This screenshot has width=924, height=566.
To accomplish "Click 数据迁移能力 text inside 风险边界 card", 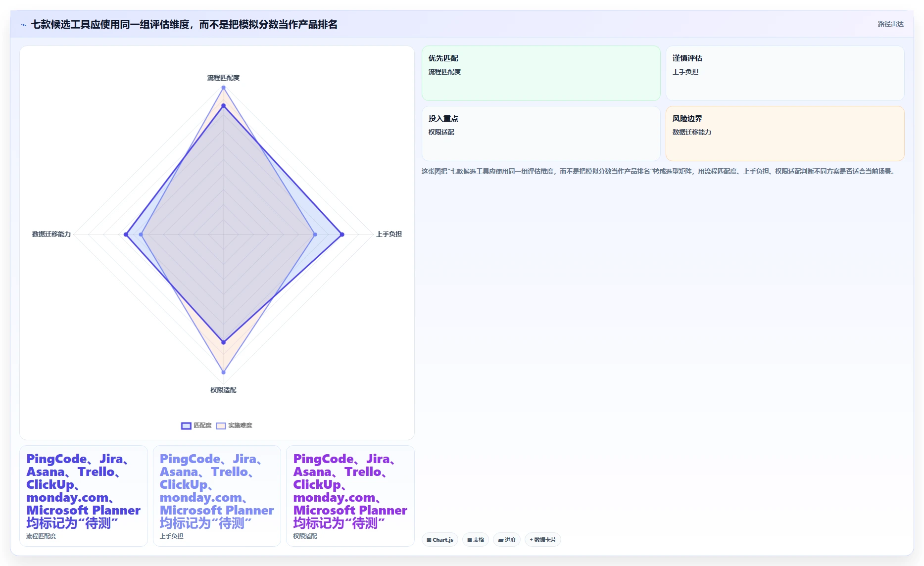I will point(691,132).
